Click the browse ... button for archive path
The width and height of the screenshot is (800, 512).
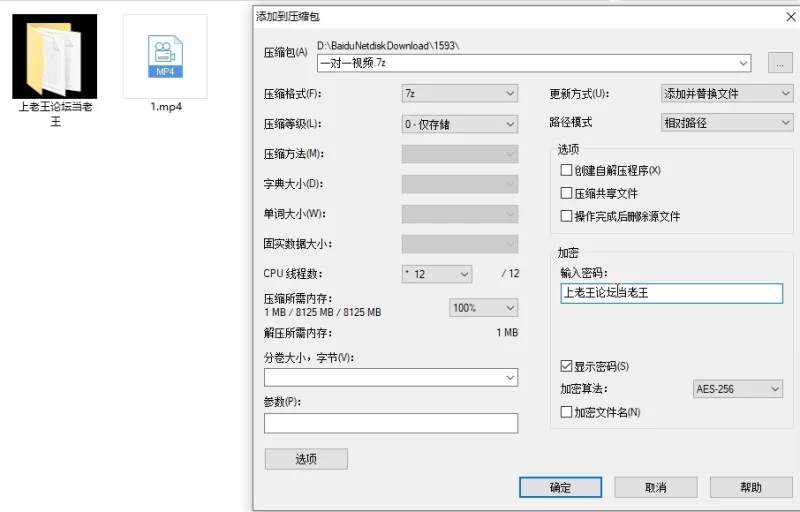780,64
